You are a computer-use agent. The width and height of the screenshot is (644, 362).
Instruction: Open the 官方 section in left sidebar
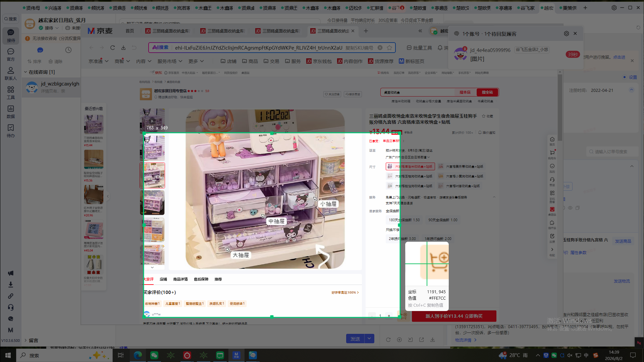click(x=11, y=54)
